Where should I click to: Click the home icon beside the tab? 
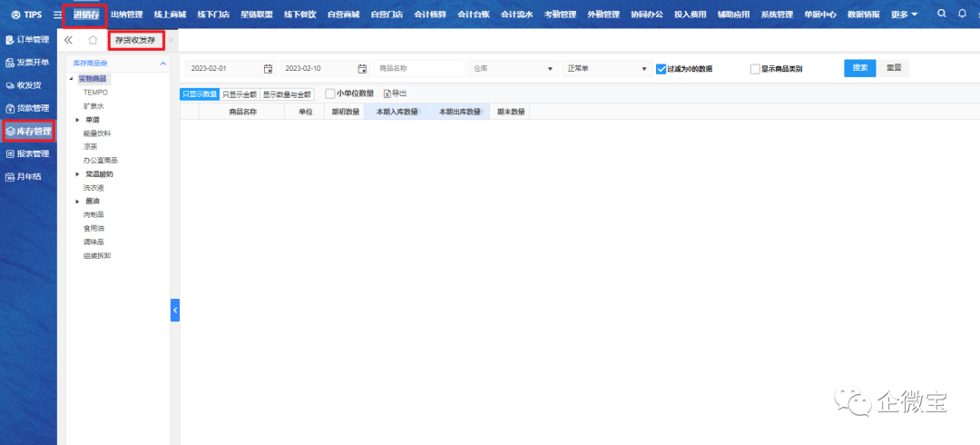(x=93, y=40)
